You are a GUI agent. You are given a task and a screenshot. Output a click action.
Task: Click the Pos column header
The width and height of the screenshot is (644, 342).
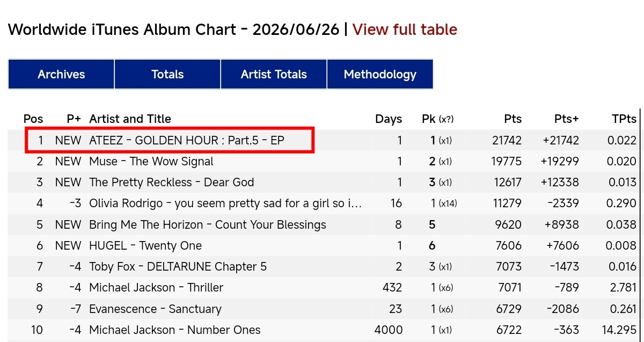(33, 119)
